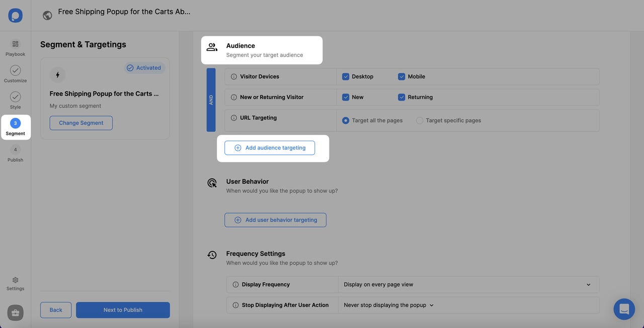The width and height of the screenshot is (644, 328).
Task: Select the Segment step
Action: click(15, 127)
